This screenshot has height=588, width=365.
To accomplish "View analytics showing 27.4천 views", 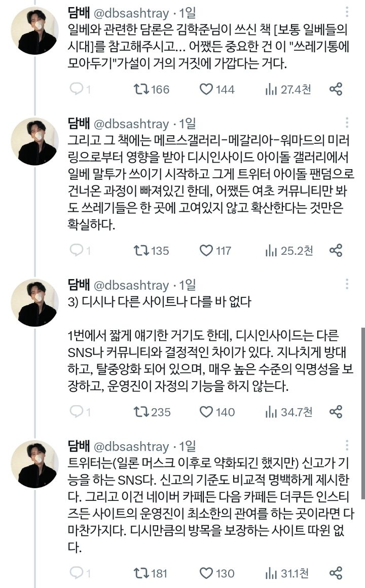I will [287, 90].
